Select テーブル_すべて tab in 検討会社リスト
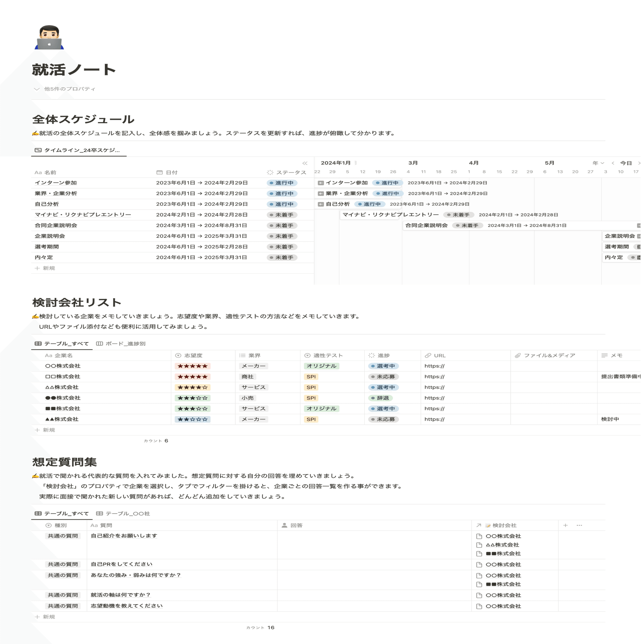This screenshot has height=644, width=644. 62,344
